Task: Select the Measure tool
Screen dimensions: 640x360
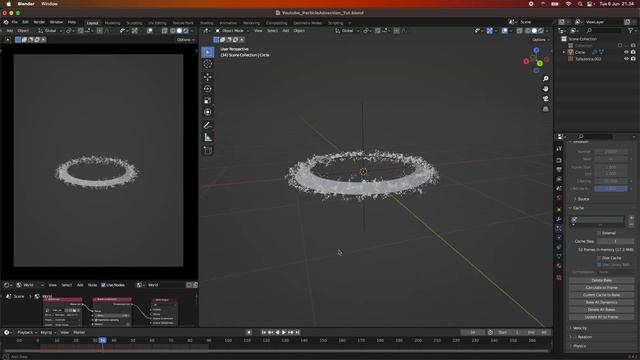Action: [208, 138]
